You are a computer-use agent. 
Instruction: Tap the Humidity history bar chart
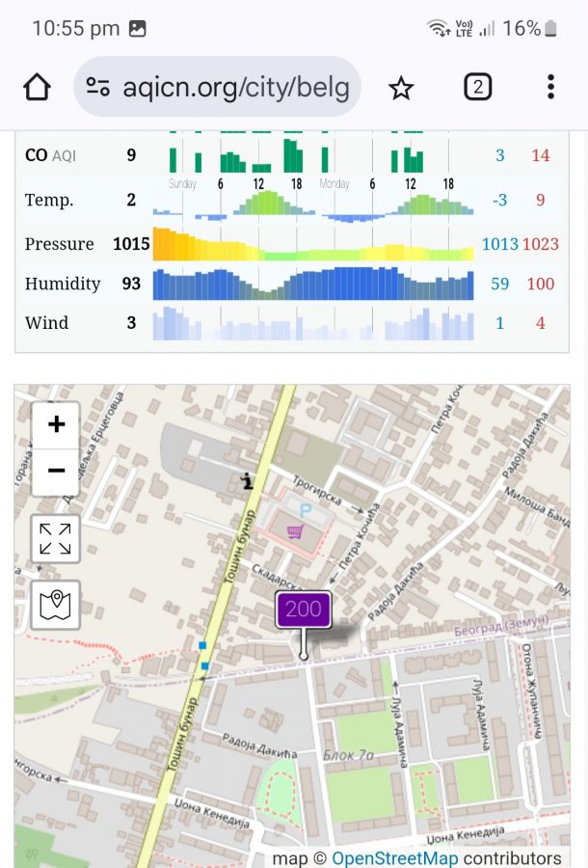(313, 284)
